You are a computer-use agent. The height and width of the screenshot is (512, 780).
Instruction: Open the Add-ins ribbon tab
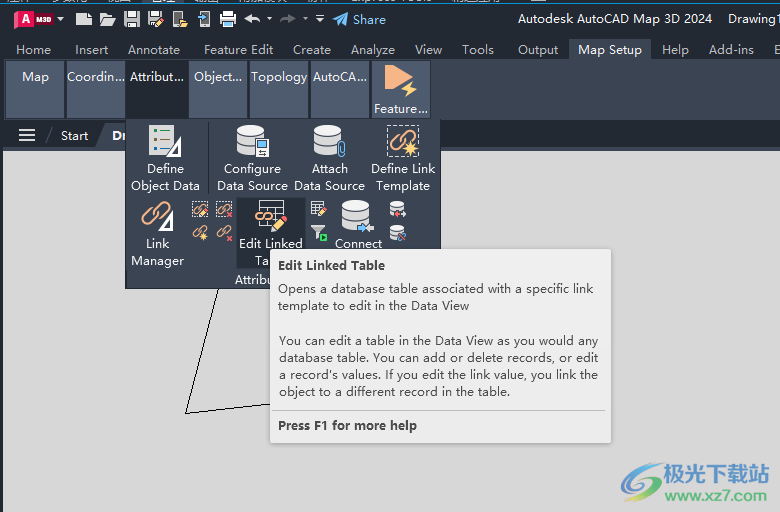pyautogui.click(x=731, y=50)
